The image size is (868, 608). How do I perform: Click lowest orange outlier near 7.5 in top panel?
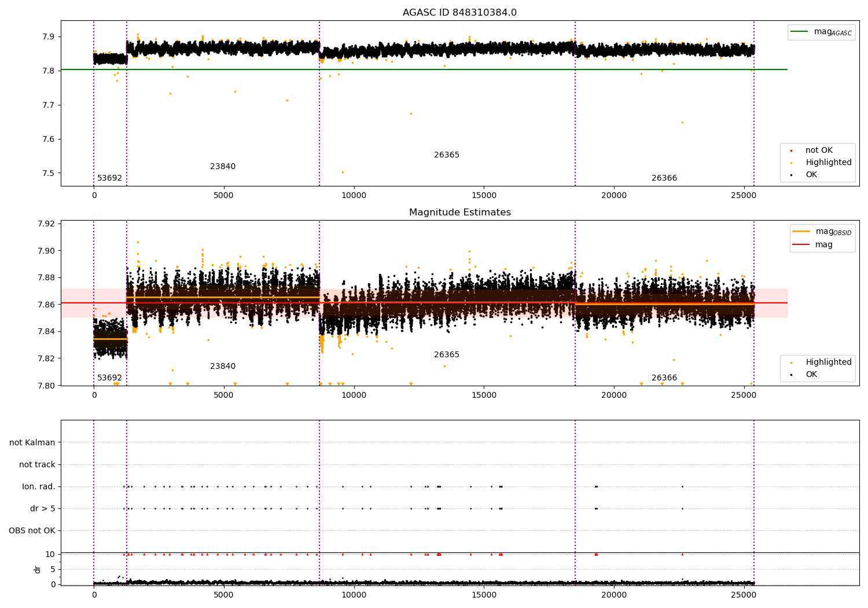[343, 172]
